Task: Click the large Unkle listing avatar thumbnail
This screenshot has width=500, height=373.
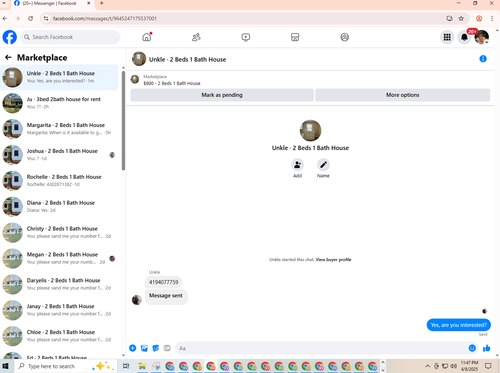Action: point(310,131)
